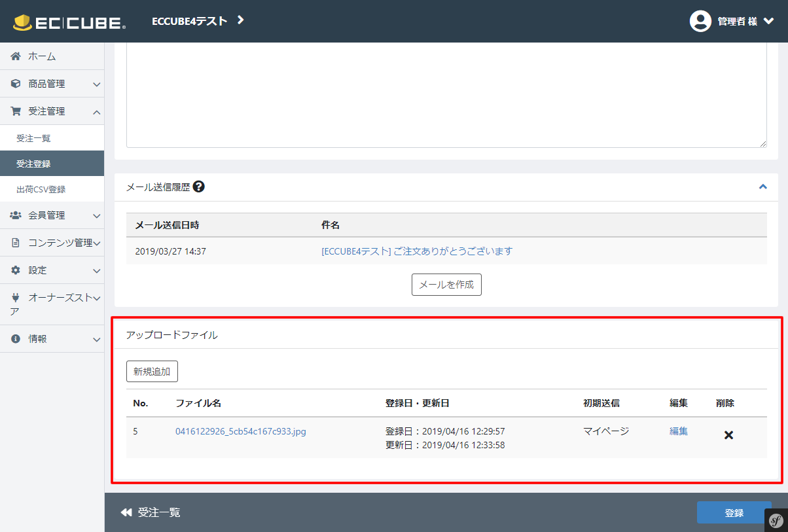Click the help icon beside メール送信履歴
The image size is (788, 532).
pos(199,186)
